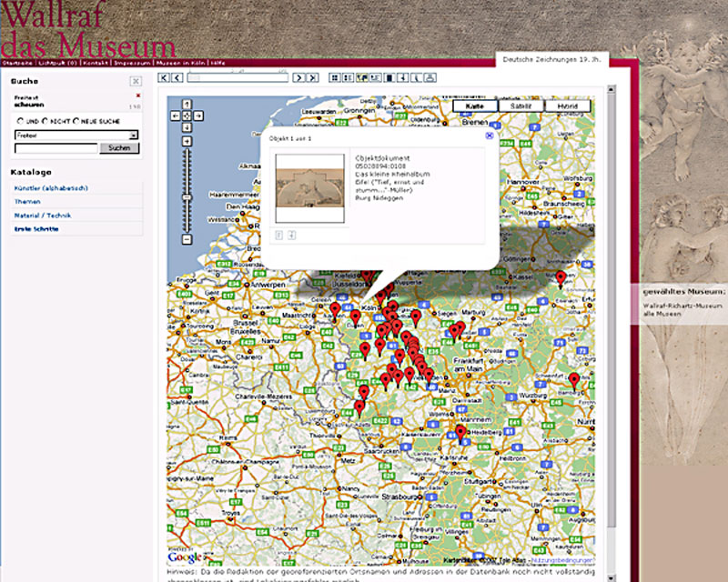Click the Suchen button
The height and width of the screenshot is (582, 728).
119,148
